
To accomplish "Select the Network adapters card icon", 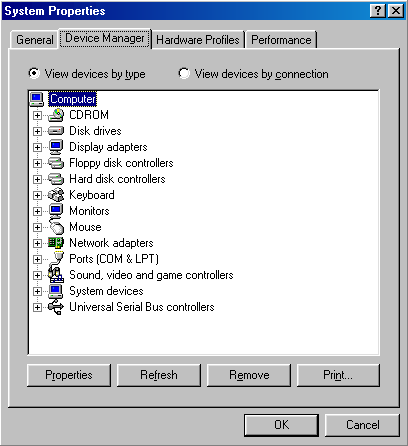I will coord(56,243).
